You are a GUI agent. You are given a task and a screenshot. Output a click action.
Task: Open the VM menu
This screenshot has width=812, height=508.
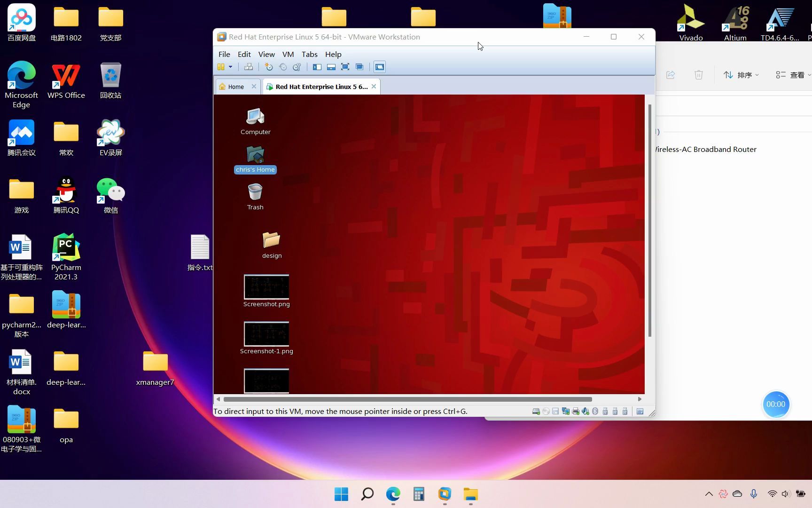tap(288, 55)
